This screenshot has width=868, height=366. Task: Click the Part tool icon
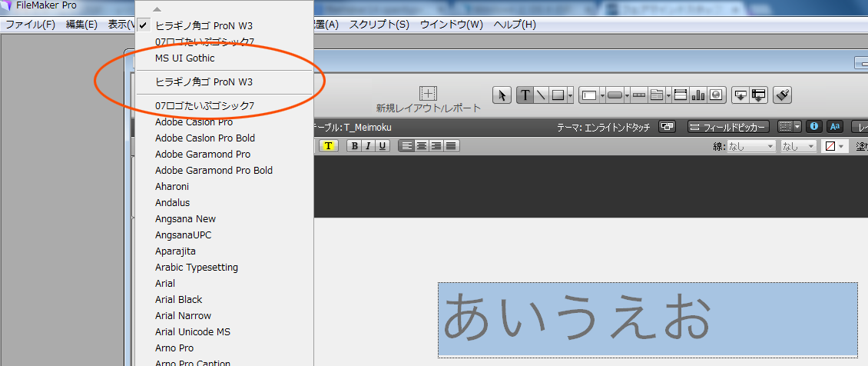point(758,95)
